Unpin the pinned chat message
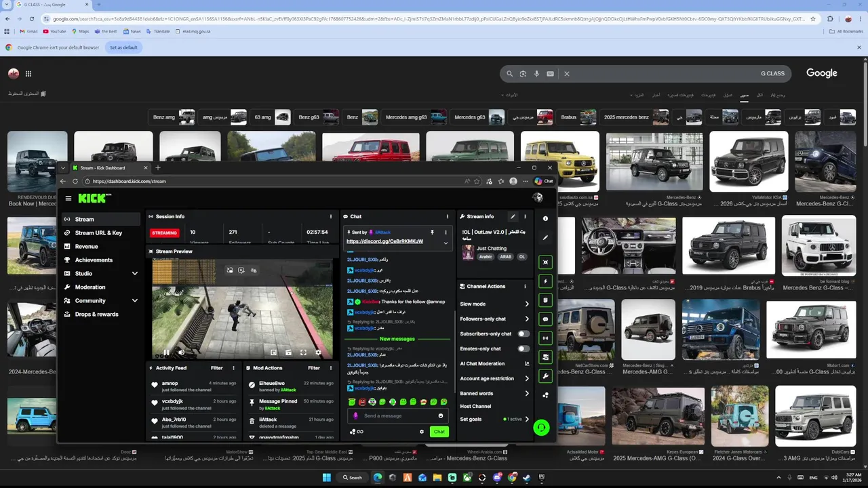Viewport: 868px width, 488px height. pyautogui.click(x=432, y=232)
